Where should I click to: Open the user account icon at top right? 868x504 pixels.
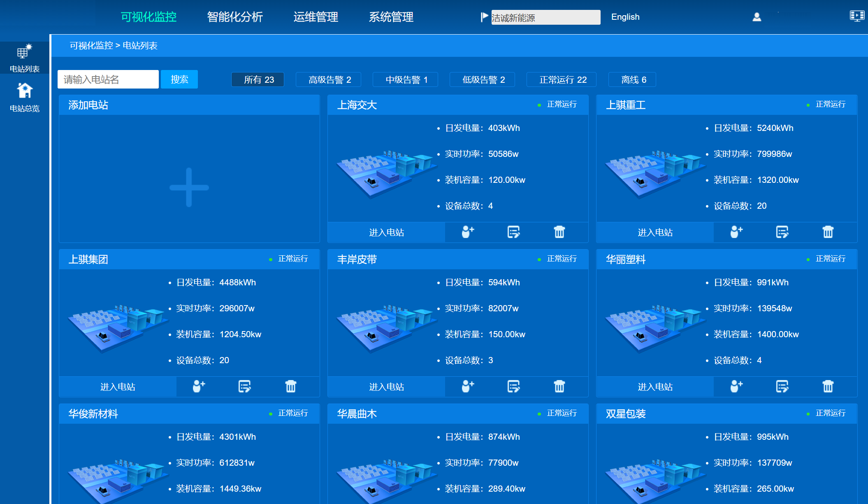[x=757, y=17]
